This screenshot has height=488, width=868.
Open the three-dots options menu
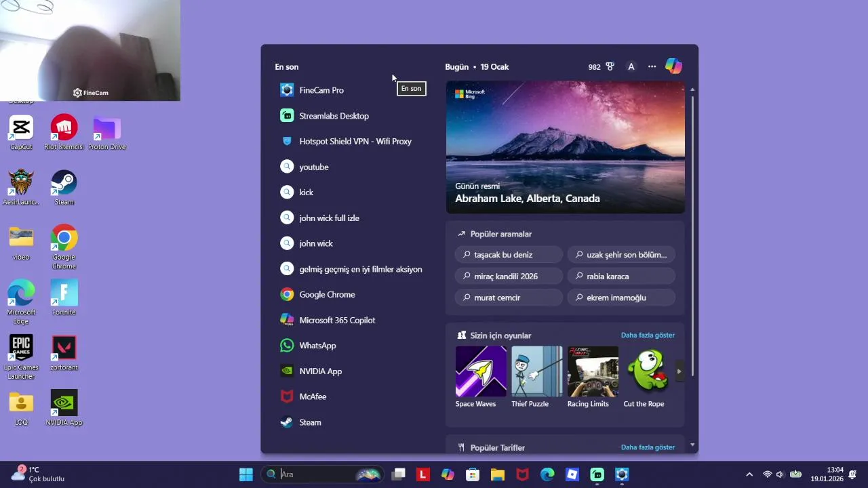click(652, 66)
